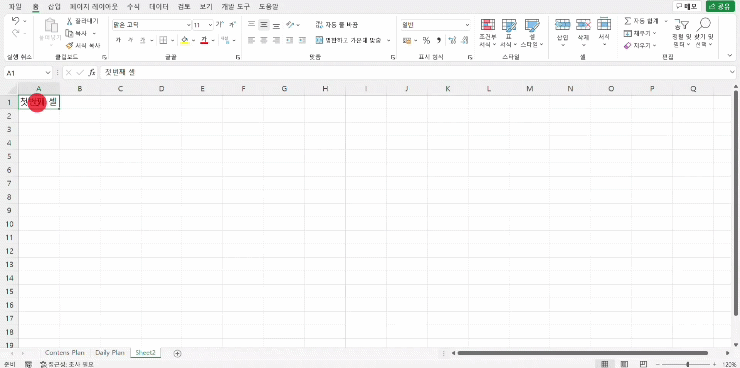Open the font name combo box
The width and height of the screenshot is (740, 368).
click(x=151, y=25)
